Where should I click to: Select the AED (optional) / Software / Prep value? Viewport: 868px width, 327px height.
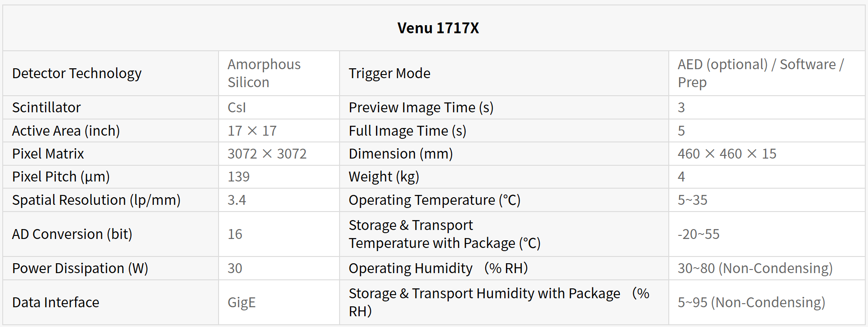point(761,73)
